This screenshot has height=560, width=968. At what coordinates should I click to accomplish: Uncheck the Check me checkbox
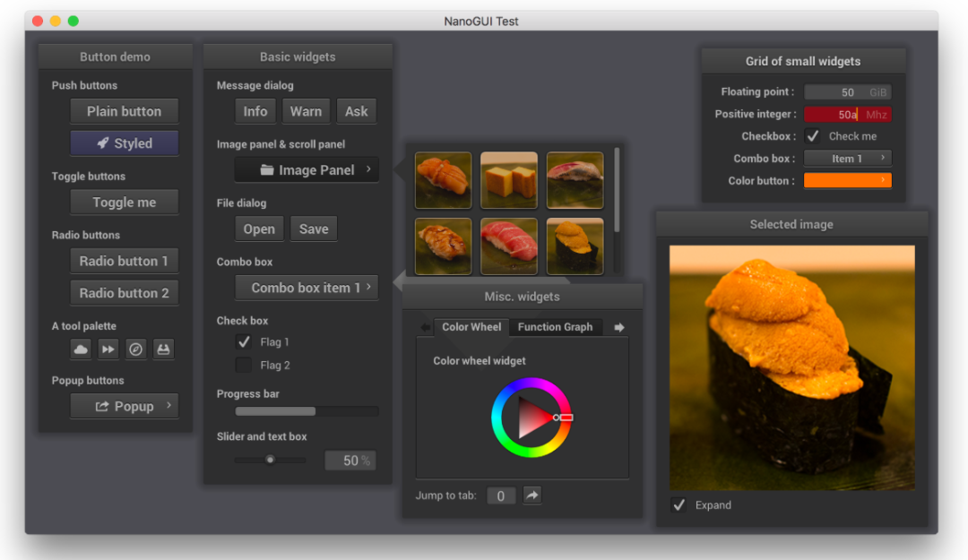812,136
